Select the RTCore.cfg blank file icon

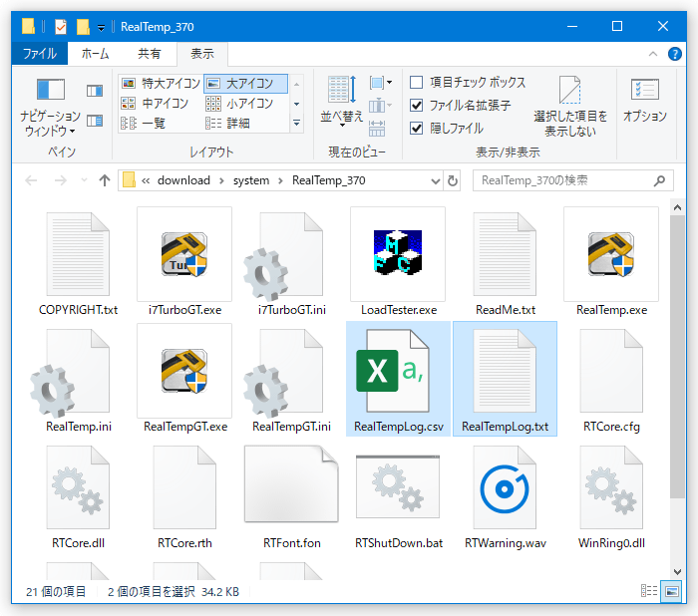611,371
